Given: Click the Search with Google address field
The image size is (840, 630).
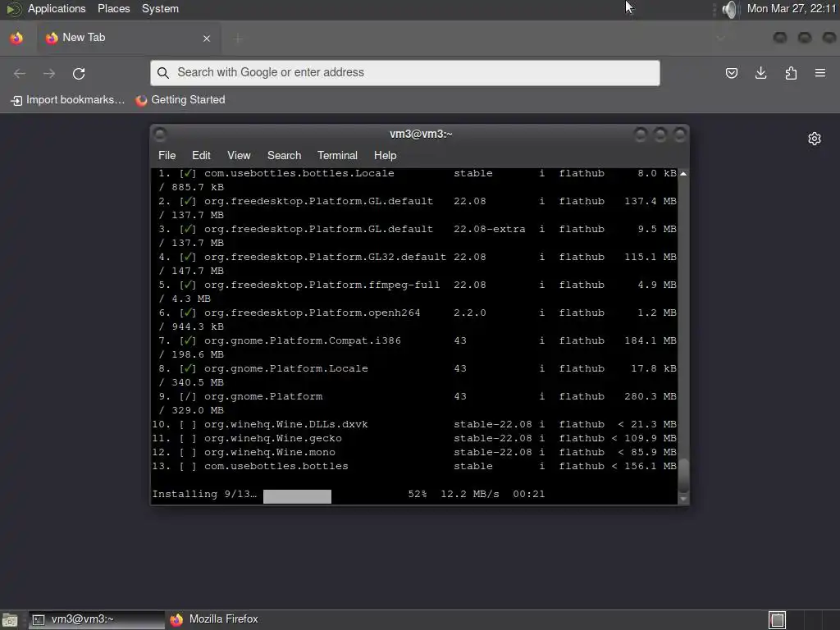Looking at the screenshot, I should tap(405, 73).
